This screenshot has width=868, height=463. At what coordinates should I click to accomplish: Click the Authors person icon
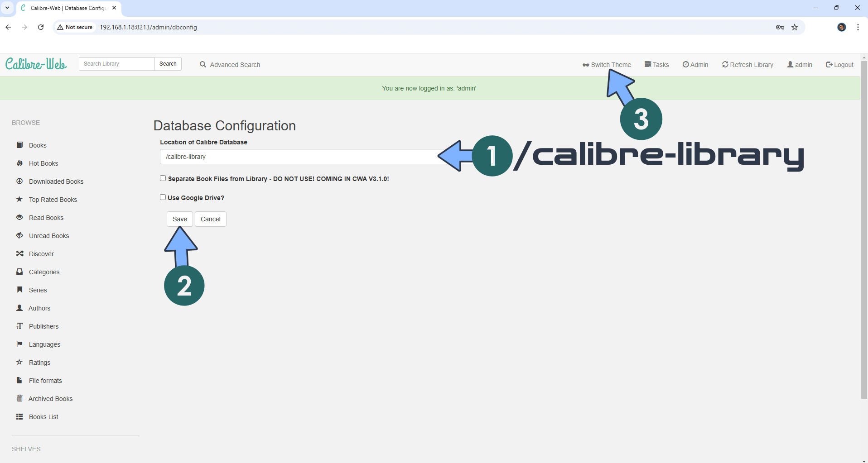[x=19, y=308]
